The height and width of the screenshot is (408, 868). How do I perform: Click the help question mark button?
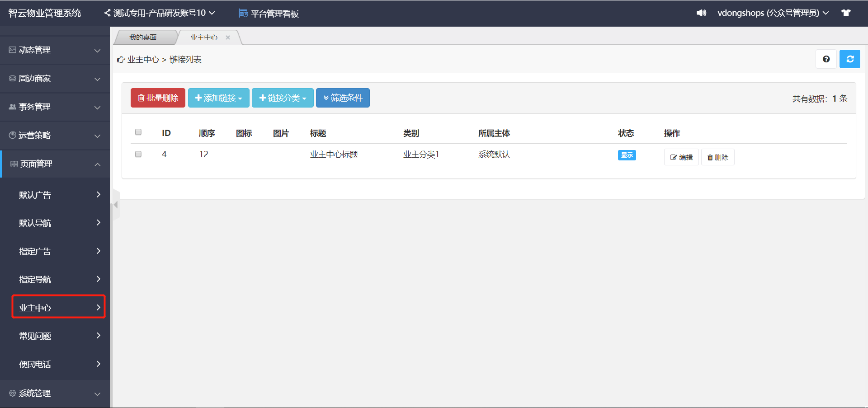pos(826,59)
